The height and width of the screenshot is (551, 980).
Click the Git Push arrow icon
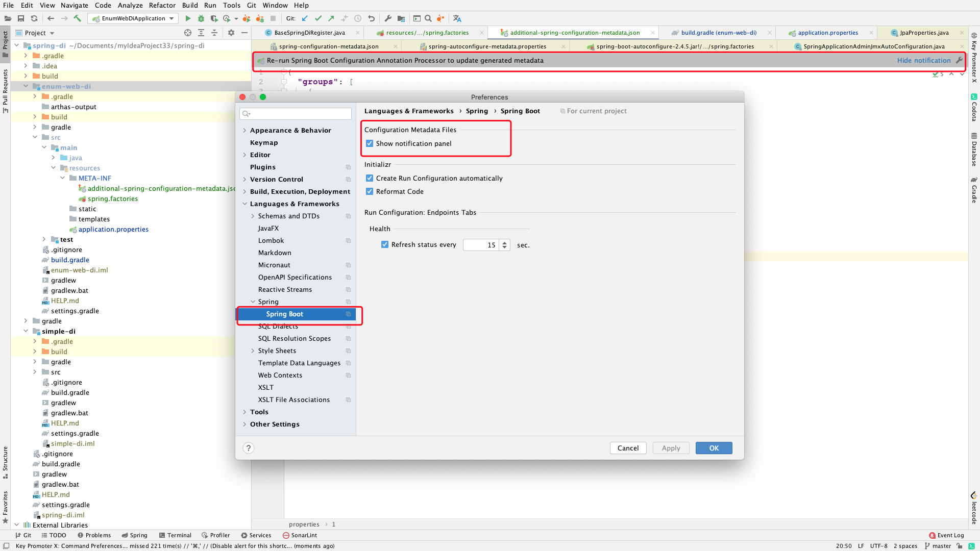coord(331,18)
